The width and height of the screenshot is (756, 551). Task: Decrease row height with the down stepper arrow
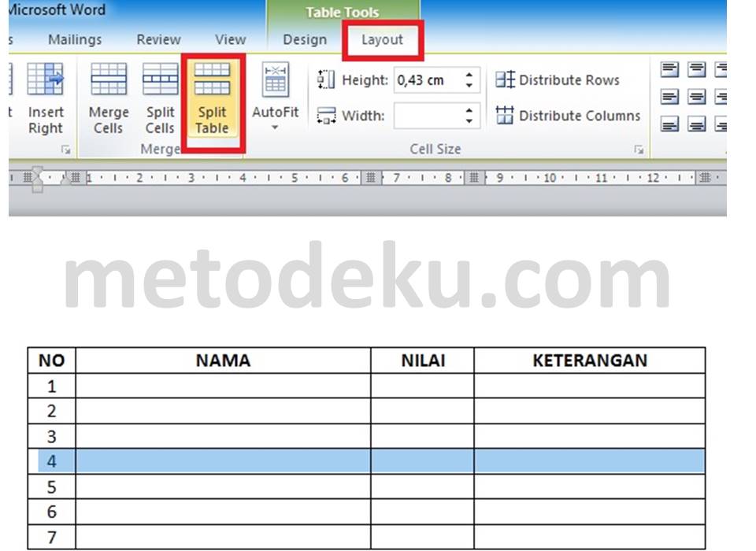[x=469, y=86]
